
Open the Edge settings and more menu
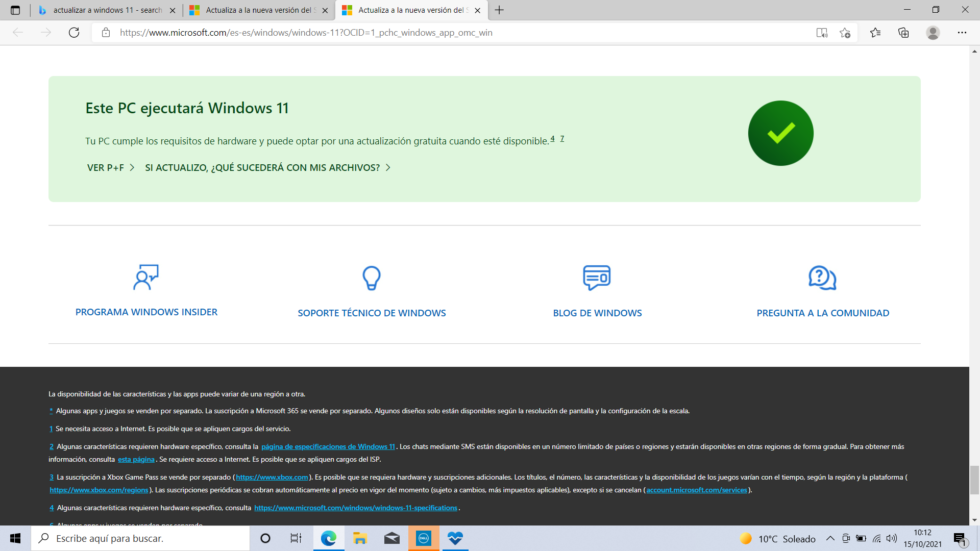[962, 33]
